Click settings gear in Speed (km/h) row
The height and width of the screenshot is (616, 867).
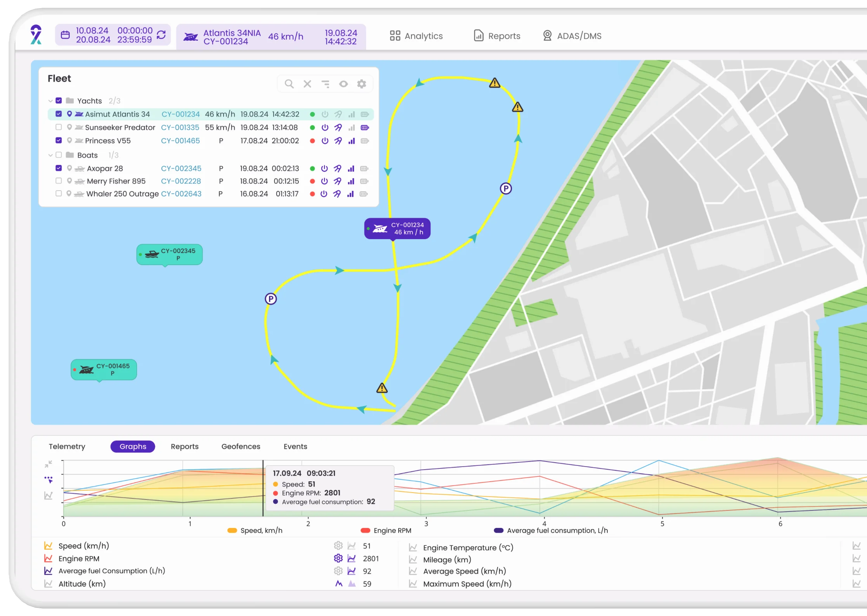pyautogui.click(x=338, y=546)
